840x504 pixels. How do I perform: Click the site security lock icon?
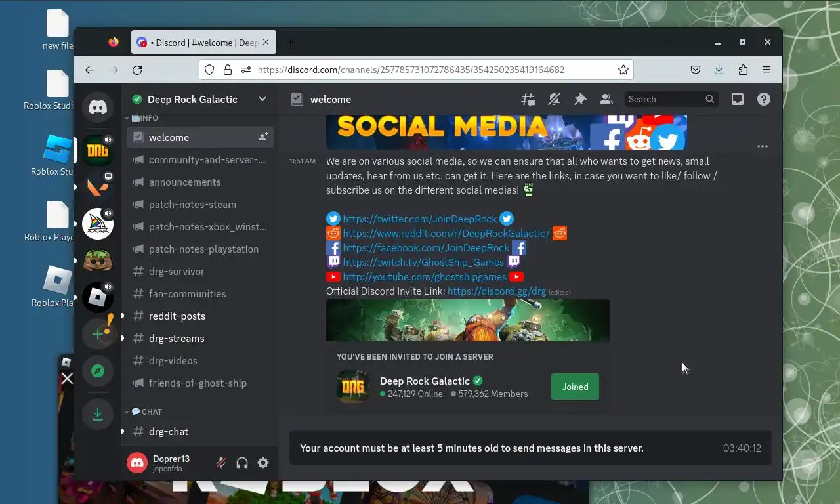point(228,70)
